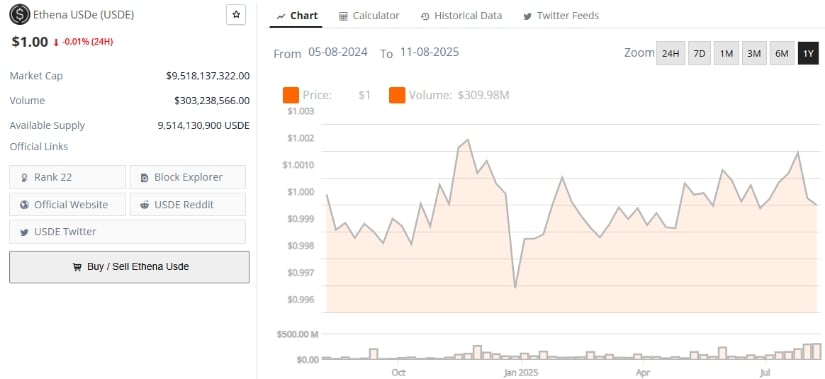
Task: Click the supply value 9,514,130,900 USDE
Action: point(204,126)
